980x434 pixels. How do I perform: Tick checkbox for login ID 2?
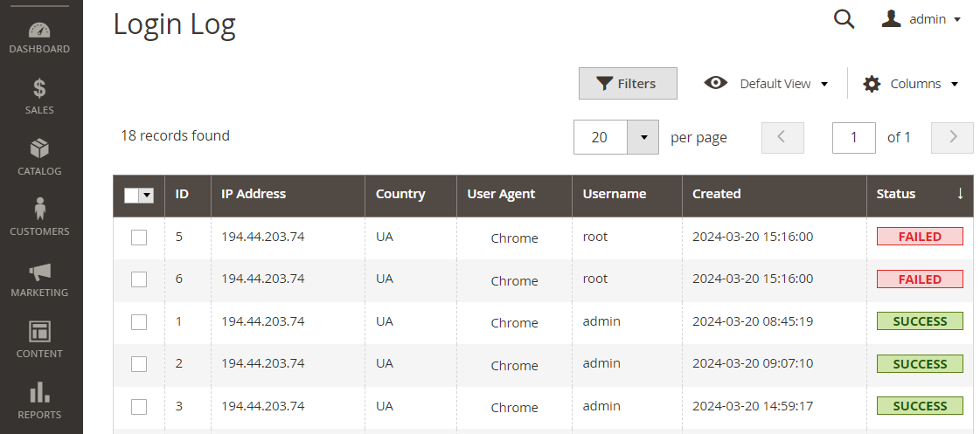(x=139, y=364)
